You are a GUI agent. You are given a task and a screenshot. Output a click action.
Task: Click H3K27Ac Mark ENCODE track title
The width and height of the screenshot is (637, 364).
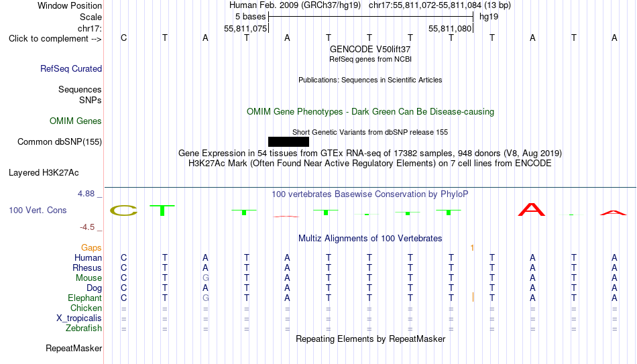point(370,164)
